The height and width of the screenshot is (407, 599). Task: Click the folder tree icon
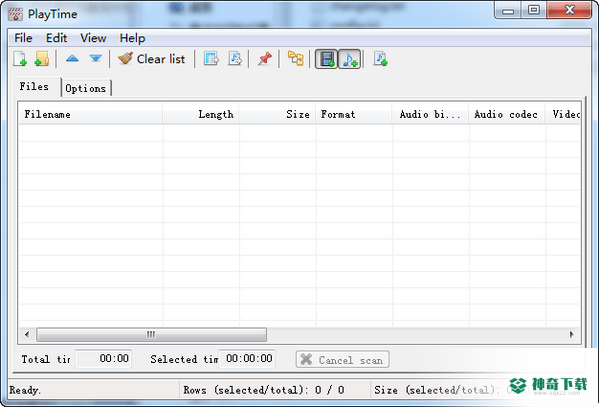tap(295, 59)
